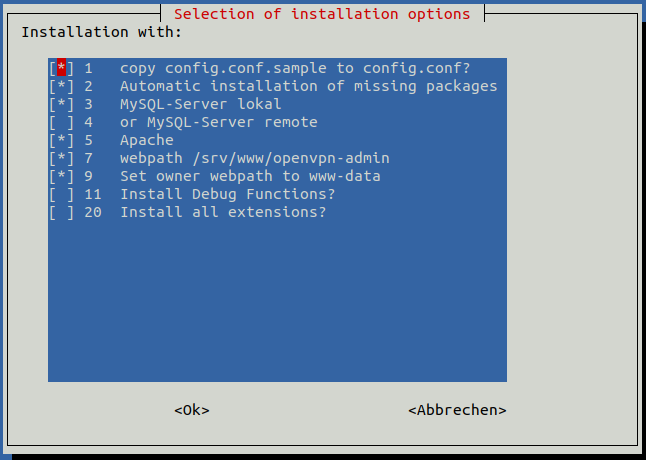Select the 'Install Debug Functions?' entry text

point(227,194)
